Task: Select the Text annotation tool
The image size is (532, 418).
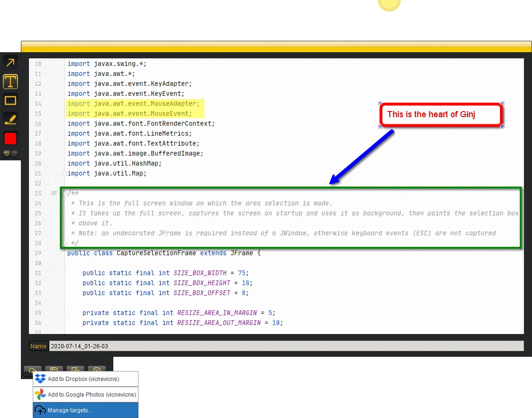Action: (x=10, y=82)
